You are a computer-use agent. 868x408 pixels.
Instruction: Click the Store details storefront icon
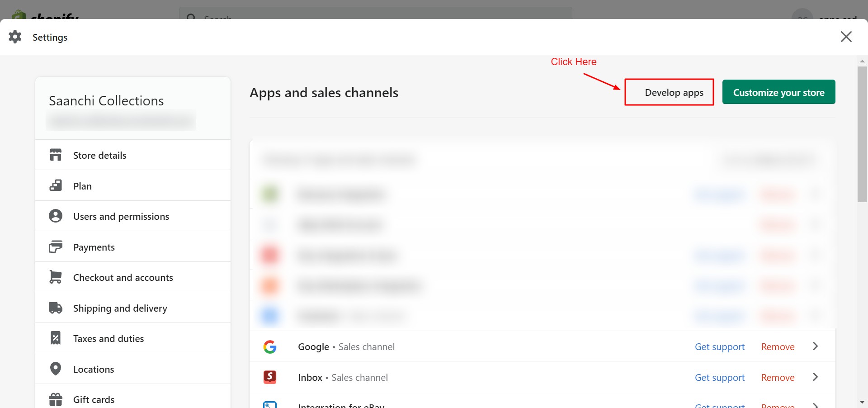[56, 155]
